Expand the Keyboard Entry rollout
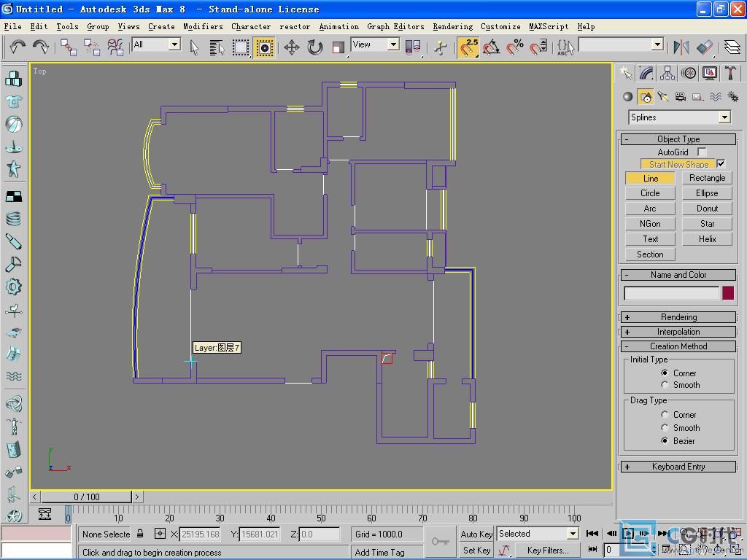Viewport: 747px width, 560px height. tap(678, 467)
